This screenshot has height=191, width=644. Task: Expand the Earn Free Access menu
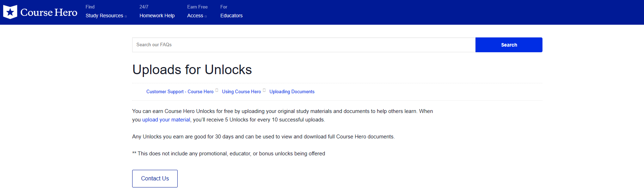197,11
